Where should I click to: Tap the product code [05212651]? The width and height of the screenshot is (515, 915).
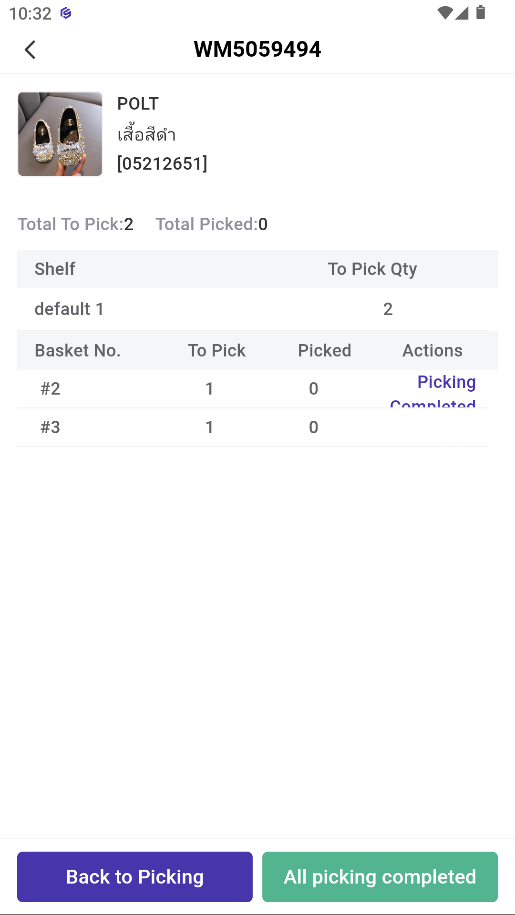(x=162, y=164)
